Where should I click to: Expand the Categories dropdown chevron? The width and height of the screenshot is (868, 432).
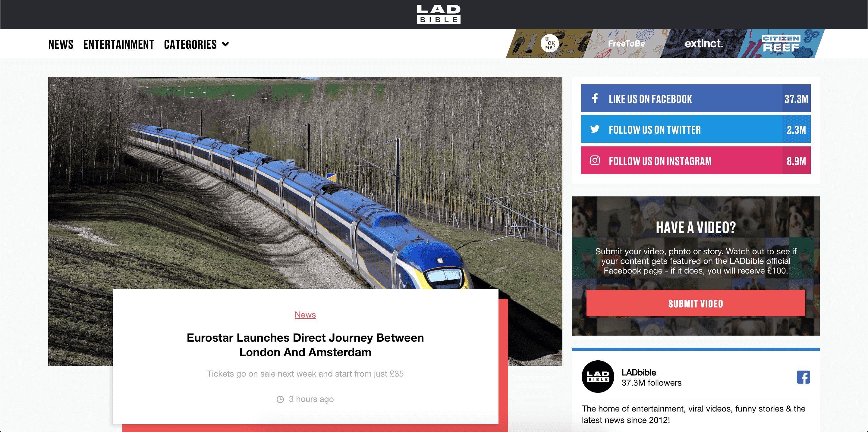point(225,44)
